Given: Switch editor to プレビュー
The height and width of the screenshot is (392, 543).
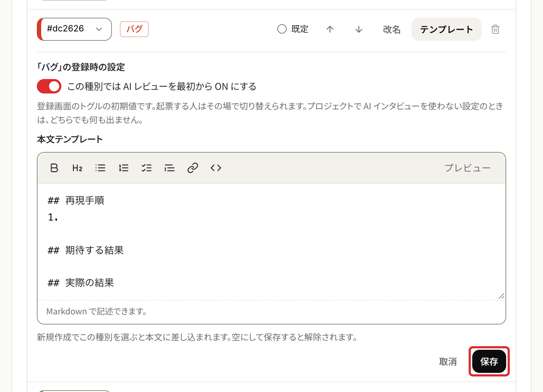Looking at the screenshot, I should [x=468, y=168].
